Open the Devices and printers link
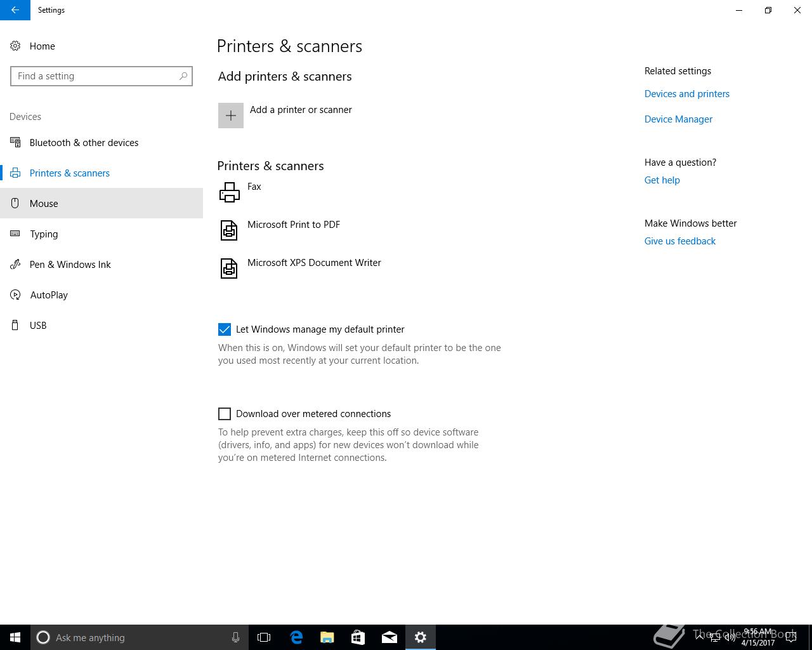The width and height of the screenshot is (812, 650). [x=687, y=94]
